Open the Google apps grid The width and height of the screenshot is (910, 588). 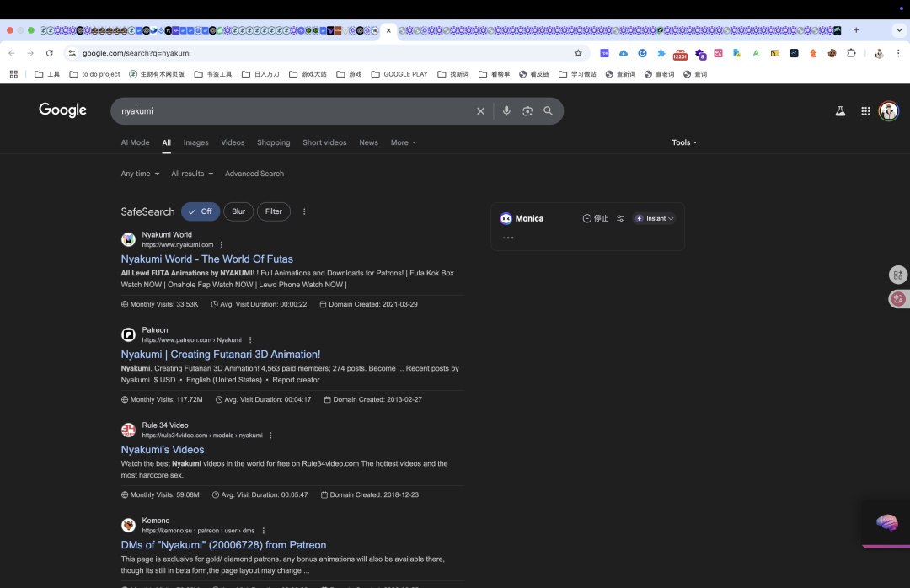point(865,111)
